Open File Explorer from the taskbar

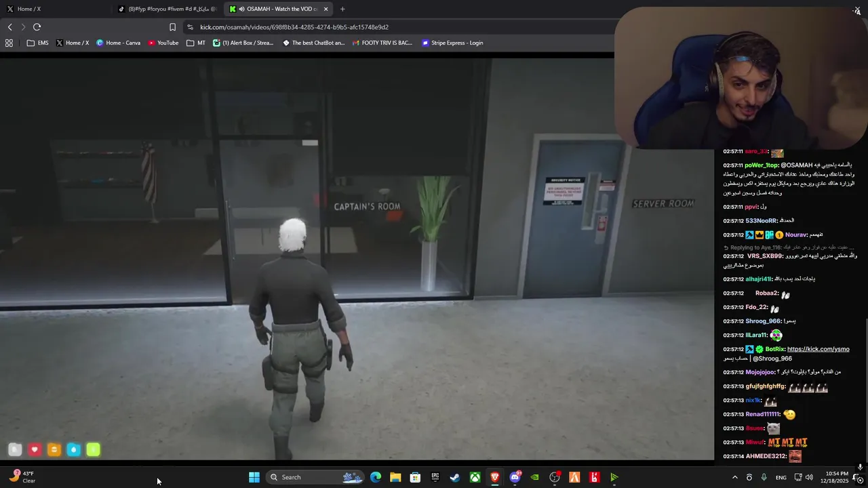tap(395, 477)
